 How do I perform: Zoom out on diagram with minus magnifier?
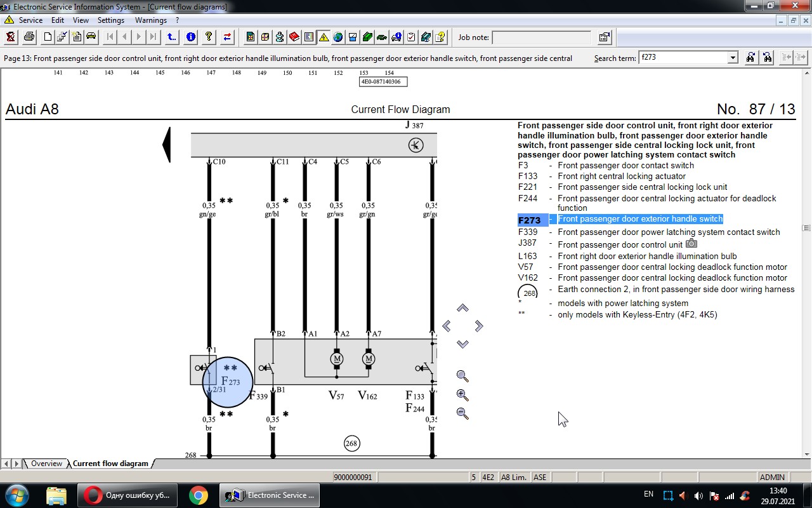[x=462, y=413]
